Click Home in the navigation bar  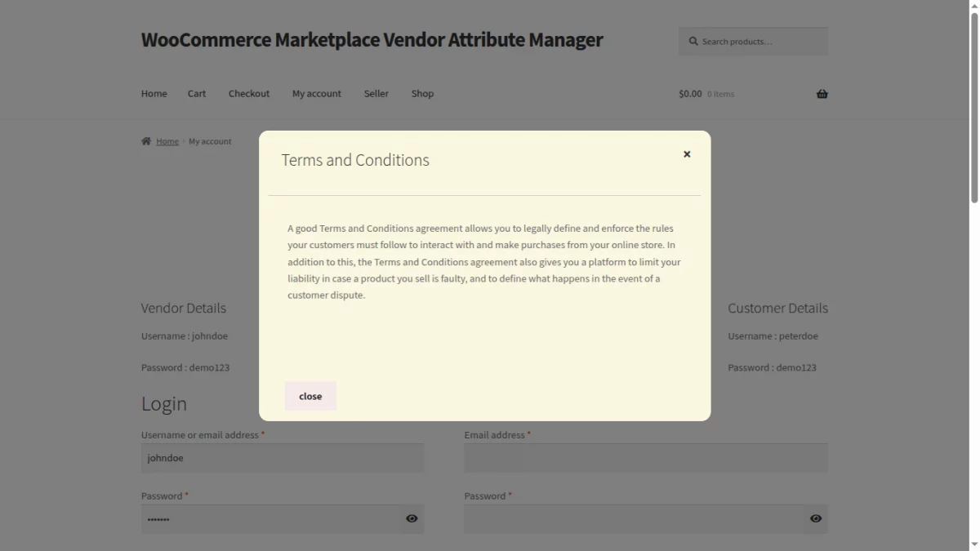154,93
